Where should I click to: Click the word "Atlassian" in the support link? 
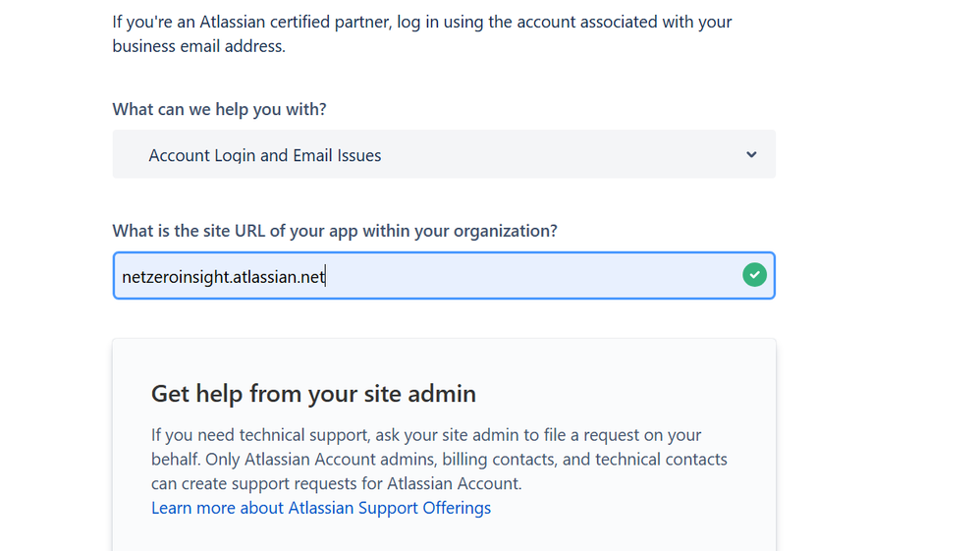[325, 508]
